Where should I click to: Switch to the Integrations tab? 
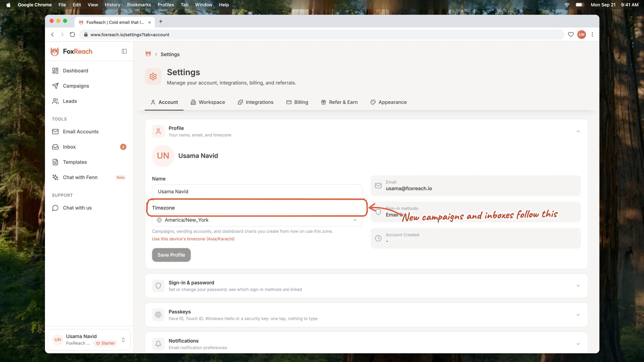pyautogui.click(x=256, y=102)
